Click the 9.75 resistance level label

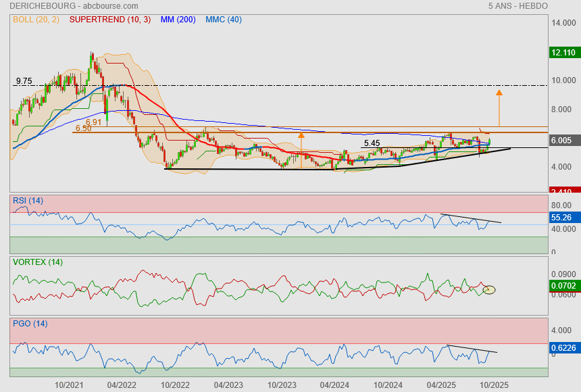point(24,81)
